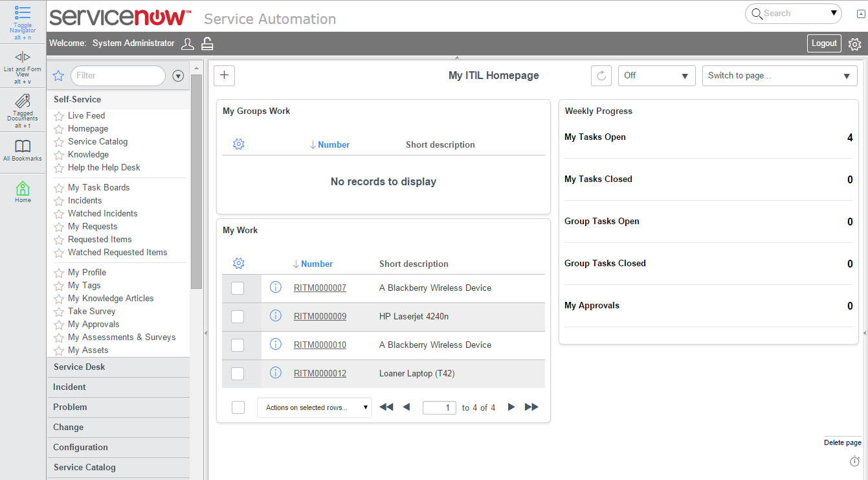This screenshot has width=868, height=480.
Task: Expand the Configuration application menu
Action: click(x=118, y=448)
